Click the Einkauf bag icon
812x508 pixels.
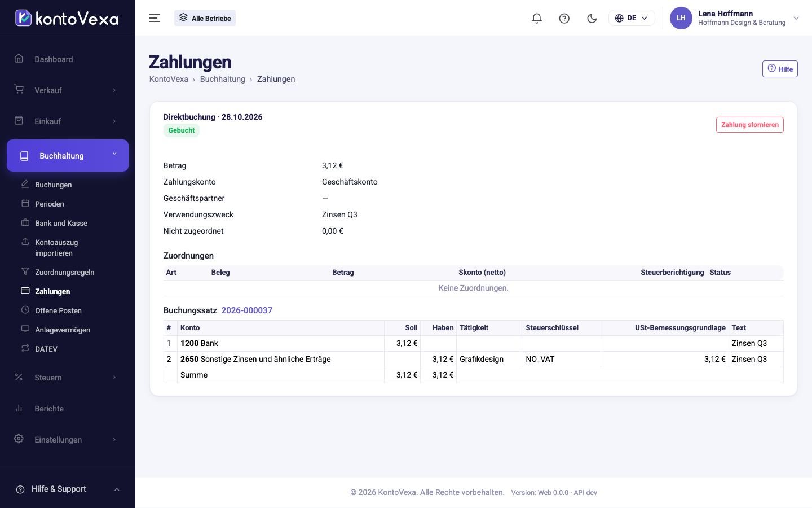click(x=19, y=121)
